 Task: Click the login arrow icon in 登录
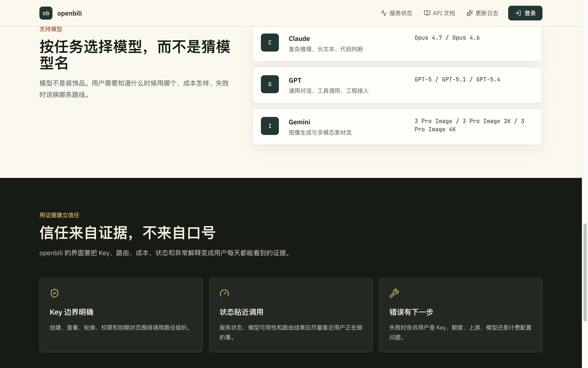click(518, 13)
